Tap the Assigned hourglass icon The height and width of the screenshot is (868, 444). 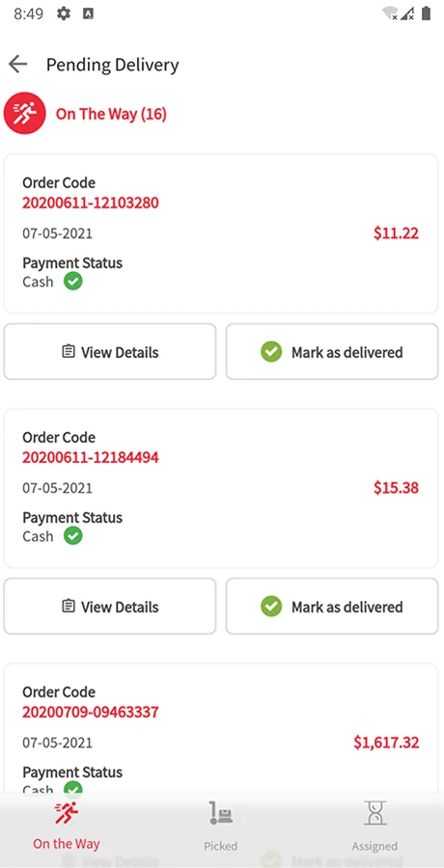(375, 813)
